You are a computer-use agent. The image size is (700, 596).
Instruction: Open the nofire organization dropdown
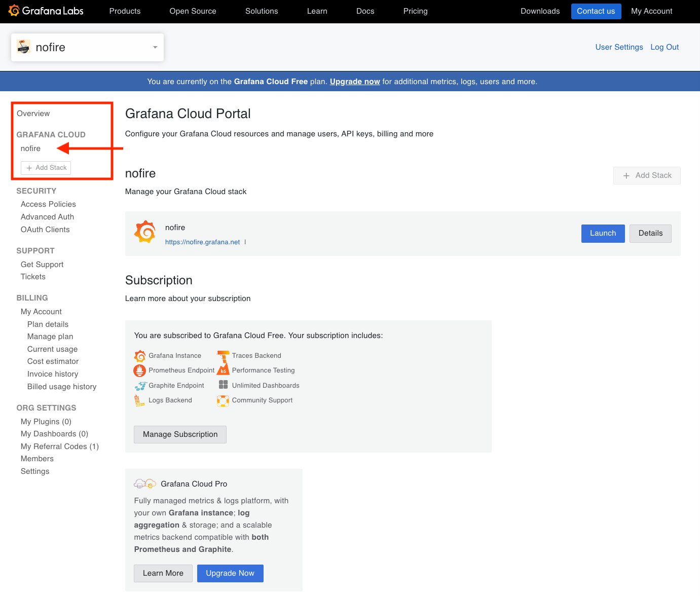(x=87, y=47)
